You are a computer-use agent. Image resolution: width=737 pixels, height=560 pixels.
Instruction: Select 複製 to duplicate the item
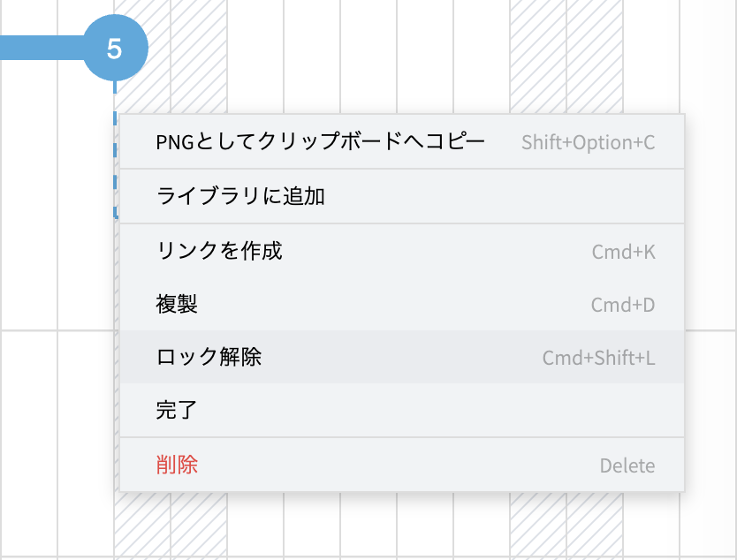177,305
